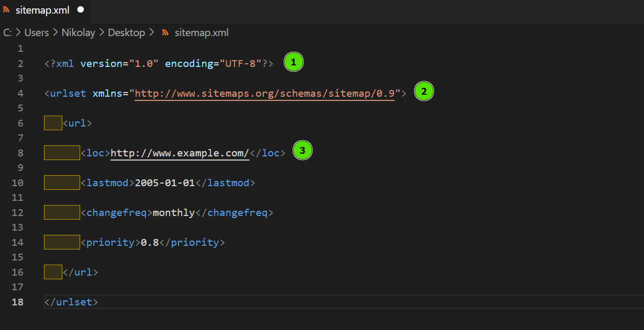
Task: Click green annotation circle number 3
Action: point(302,152)
